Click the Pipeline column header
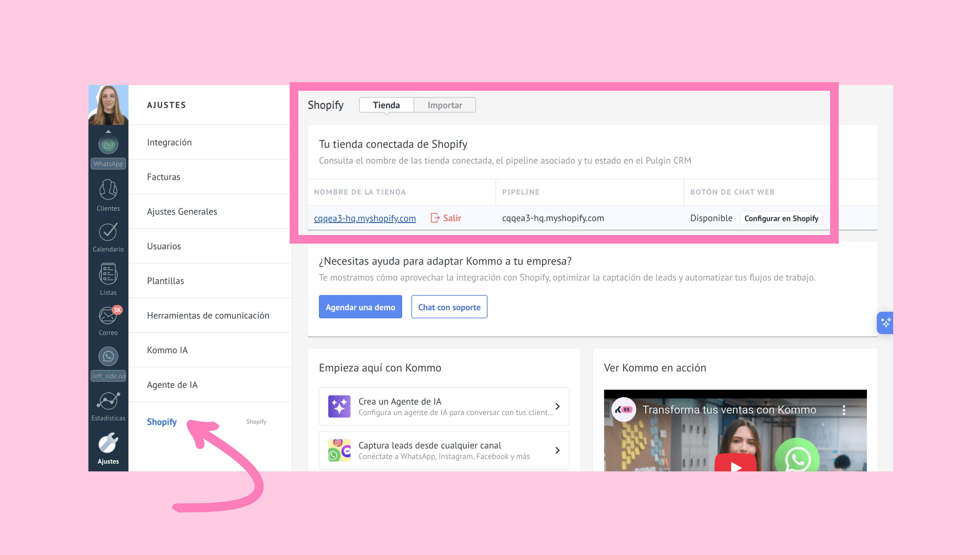This screenshot has height=555, width=980. coord(521,192)
